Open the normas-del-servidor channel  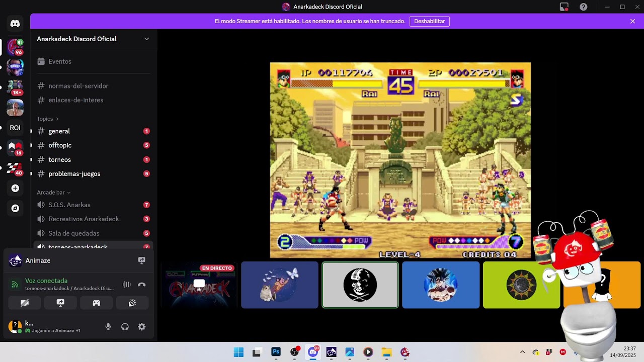[x=94, y=86]
